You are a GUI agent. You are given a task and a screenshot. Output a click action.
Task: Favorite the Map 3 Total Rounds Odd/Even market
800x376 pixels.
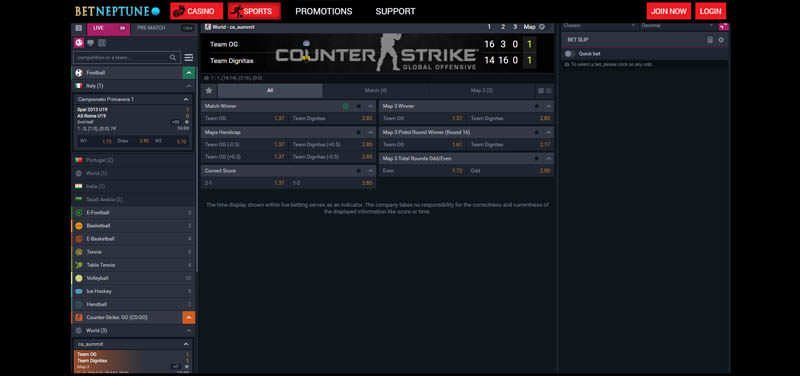click(x=536, y=159)
